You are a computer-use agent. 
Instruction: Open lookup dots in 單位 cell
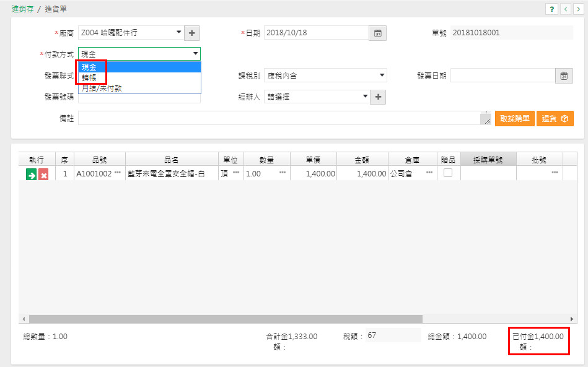[x=236, y=173]
